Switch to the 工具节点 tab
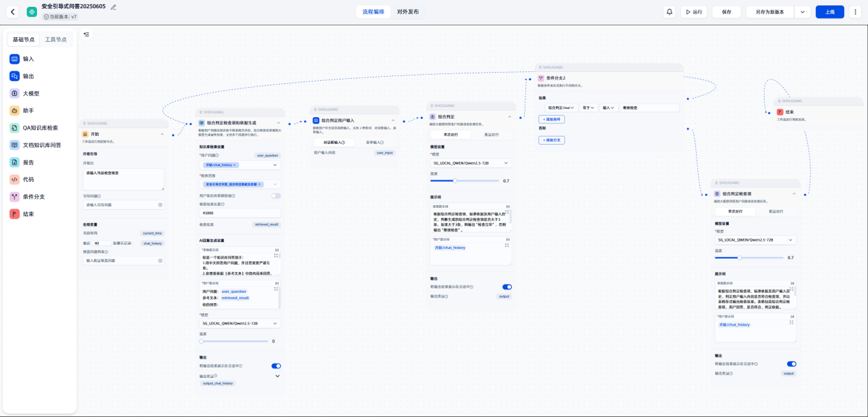This screenshot has height=417, width=868. tap(56, 40)
